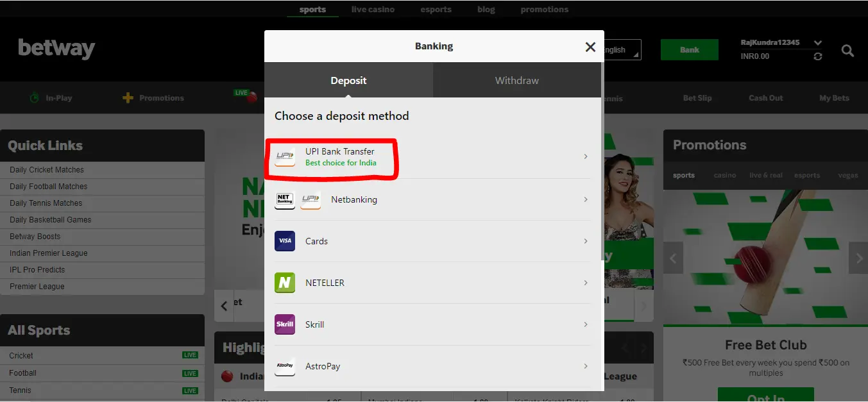Expand the account dropdown next to RajKundra12345
Viewport: 868px width, 402px height.
[x=817, y=43]
